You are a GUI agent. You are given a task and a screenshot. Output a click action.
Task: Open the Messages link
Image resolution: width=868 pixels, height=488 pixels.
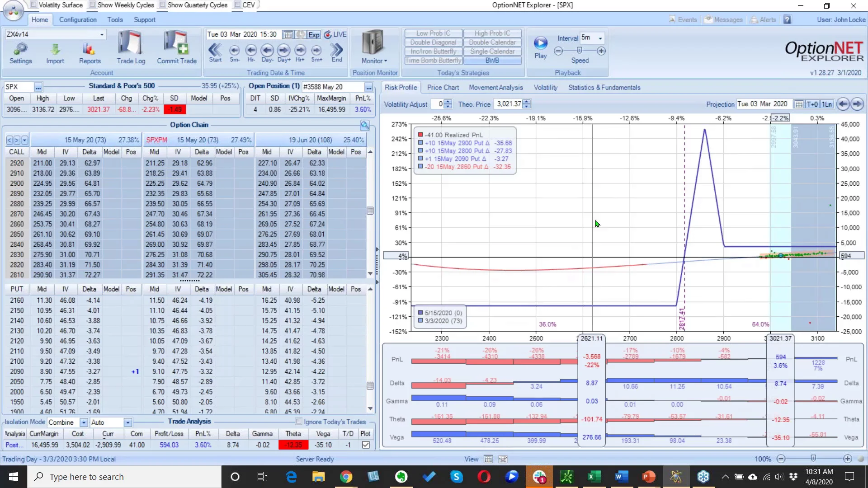tap(724, 20)
